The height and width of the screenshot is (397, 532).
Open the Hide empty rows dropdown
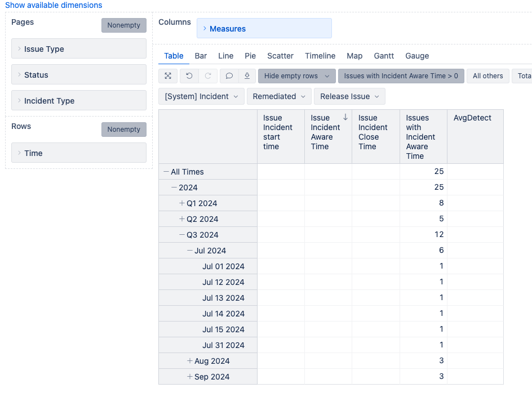coord(296,76)
